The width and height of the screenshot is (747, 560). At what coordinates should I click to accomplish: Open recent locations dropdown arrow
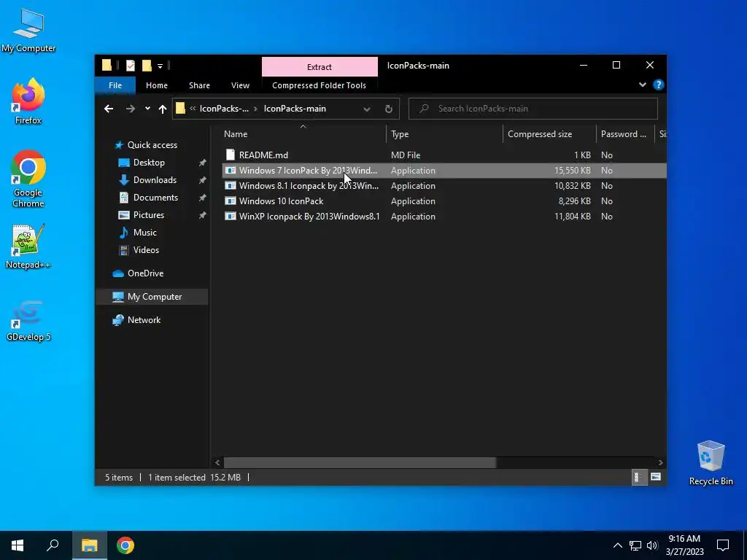[147, 109]
